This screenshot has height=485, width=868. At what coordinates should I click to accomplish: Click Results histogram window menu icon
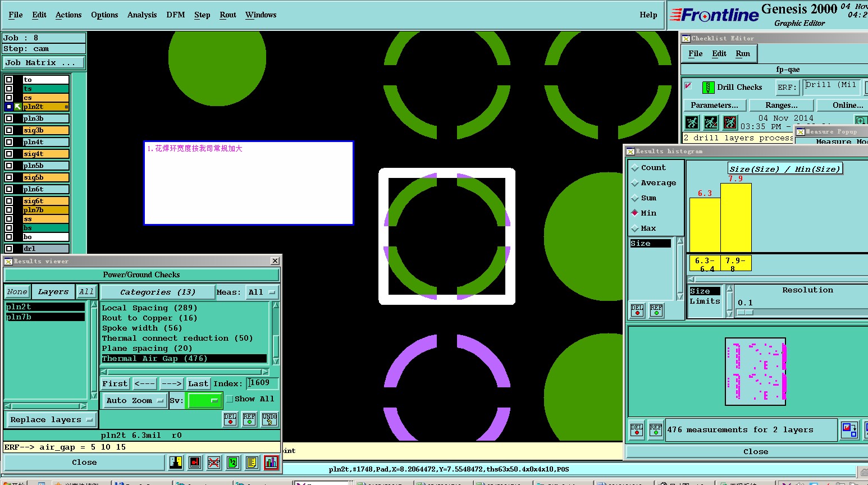tap(631, 152)
